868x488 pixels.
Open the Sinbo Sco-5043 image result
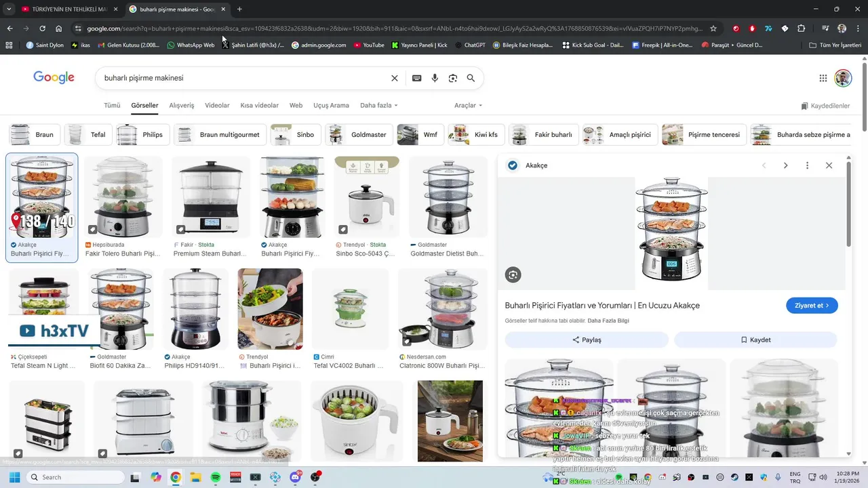(x=367, y=197)
